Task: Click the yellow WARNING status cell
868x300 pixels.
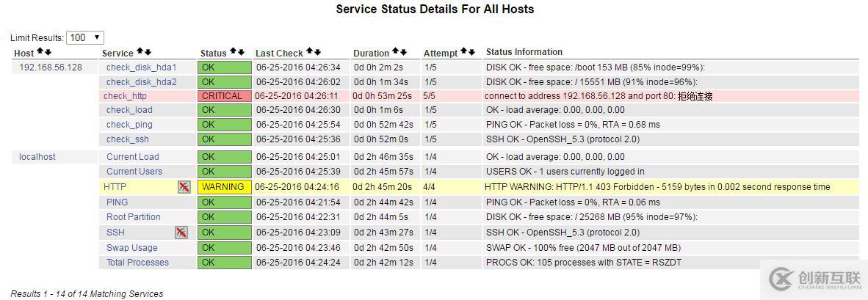Action: pos(224,187)
